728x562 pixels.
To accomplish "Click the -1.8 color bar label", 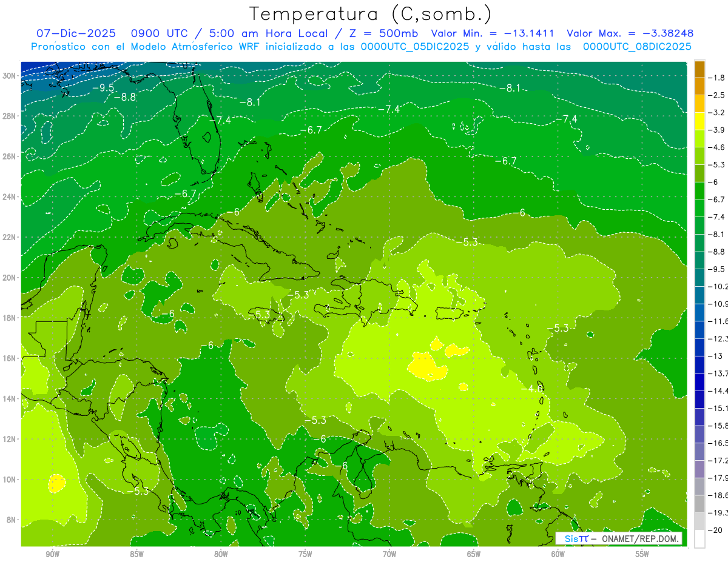I will (x=716, y=78).
